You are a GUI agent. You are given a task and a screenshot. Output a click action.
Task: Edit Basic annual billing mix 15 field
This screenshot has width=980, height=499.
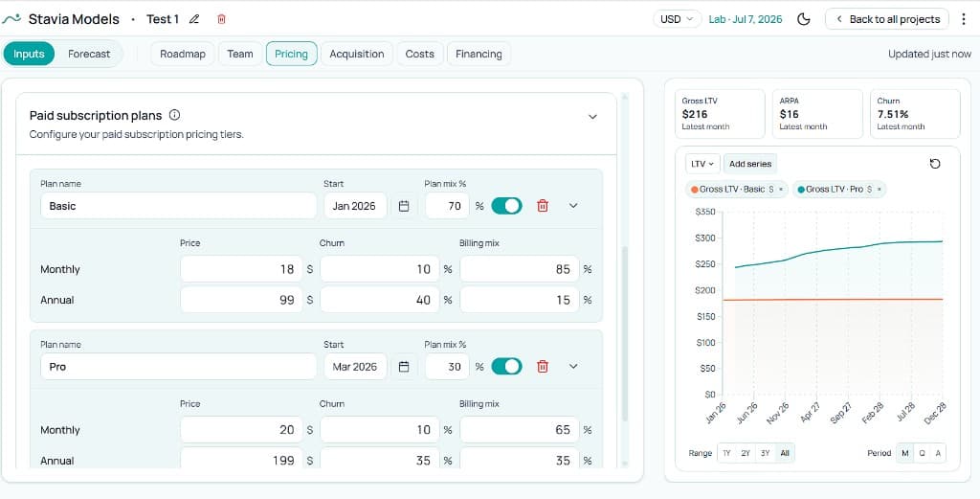(x=520, y=300)
